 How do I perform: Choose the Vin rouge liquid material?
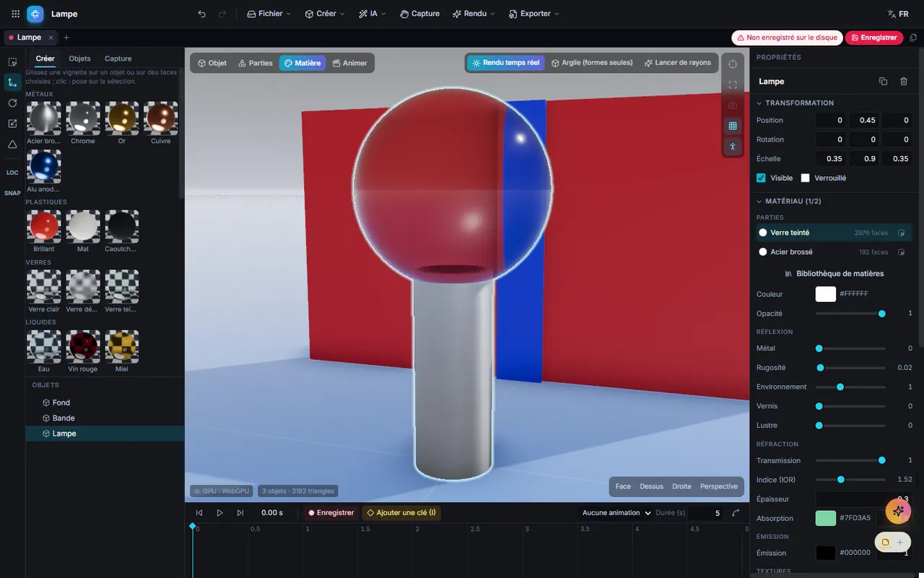point(83,345)
